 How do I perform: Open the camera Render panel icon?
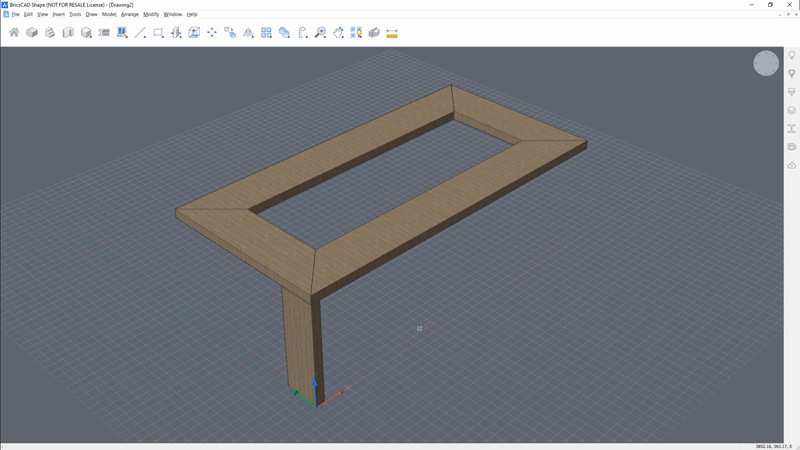point(792,147)
